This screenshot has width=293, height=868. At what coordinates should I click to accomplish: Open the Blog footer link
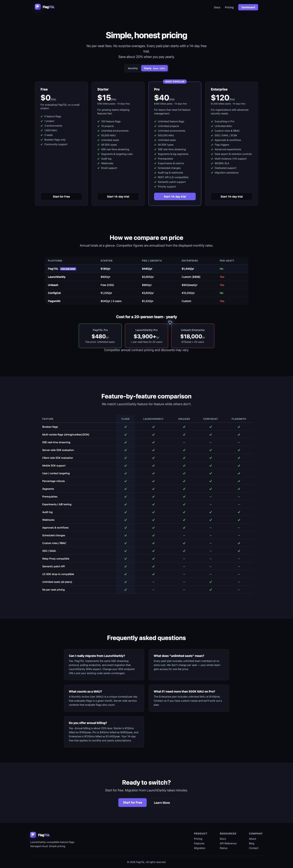252,843
